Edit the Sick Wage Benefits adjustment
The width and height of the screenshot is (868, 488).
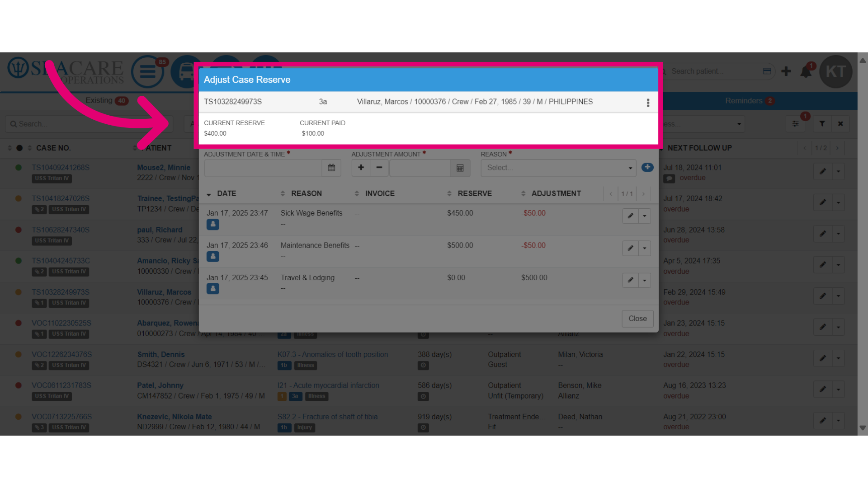coord(630,216)
